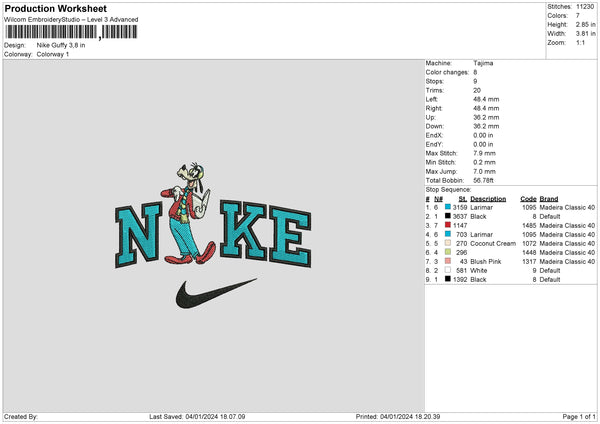Click the Up value 36.2 mm
This screenshot has height=424, width=600.
click(x=486, y=117)
